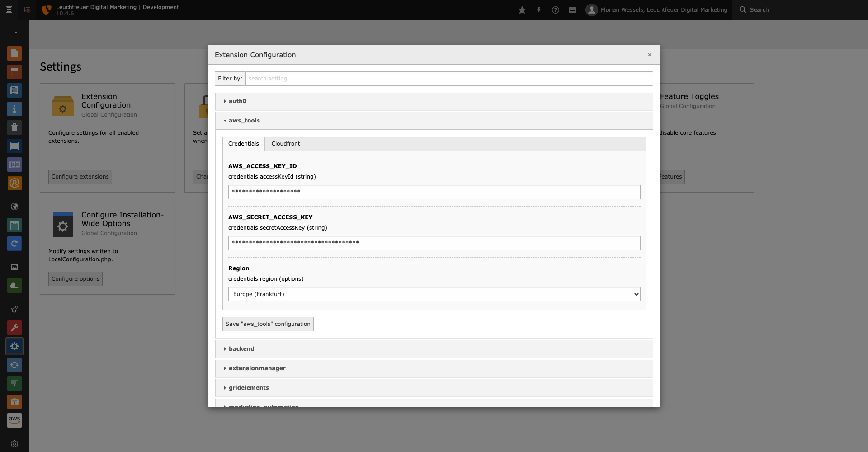Open the Florian Wessels user menu
This screenshot has height=452, width=868.
click(656, 9)
